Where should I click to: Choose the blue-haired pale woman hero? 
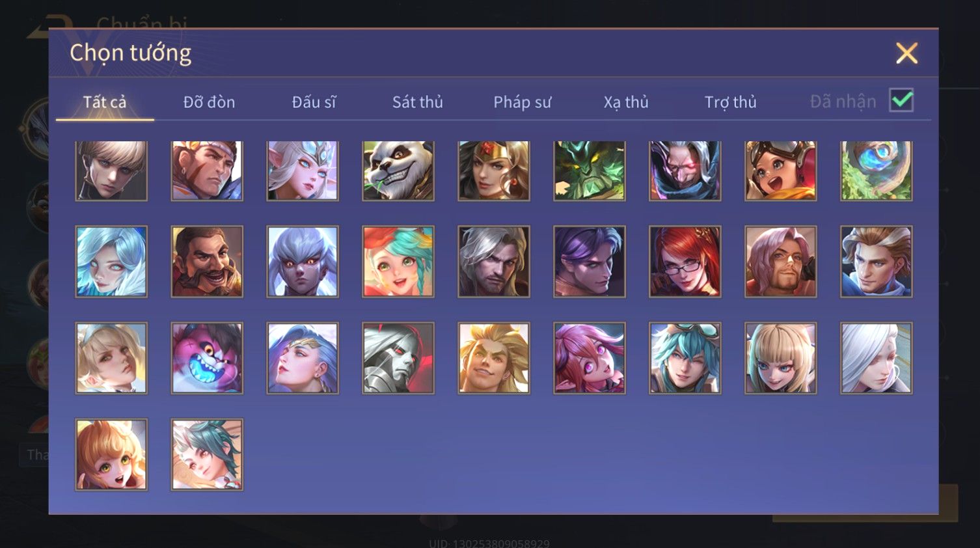tap(111, 262)
